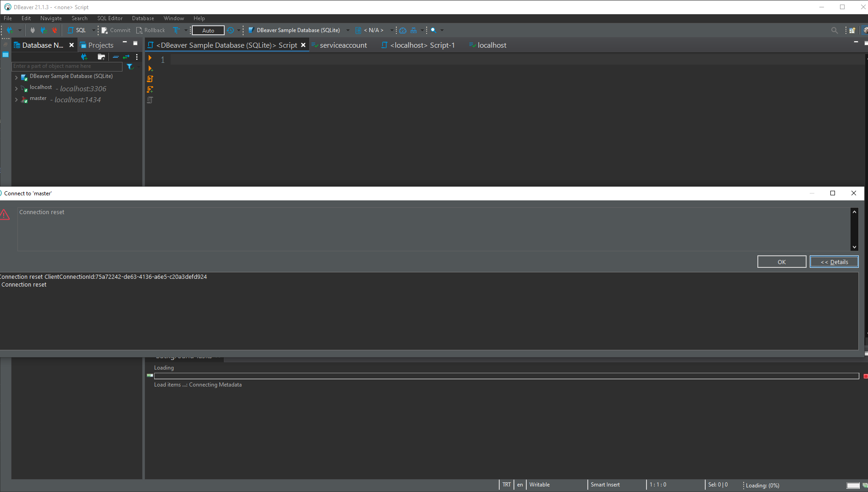Click the Rollback toolbar icon
The height and width of the screenshot is (492, 868).
click(150, 30)
